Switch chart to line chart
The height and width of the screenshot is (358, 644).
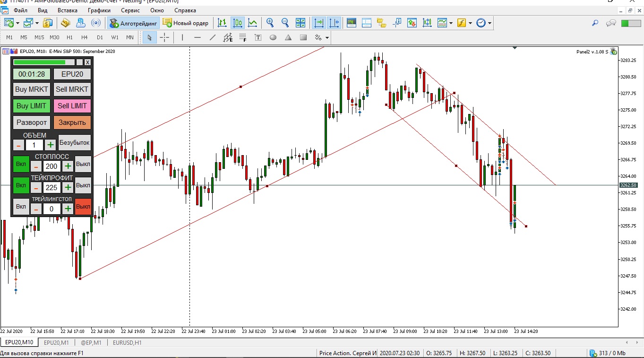253,22
